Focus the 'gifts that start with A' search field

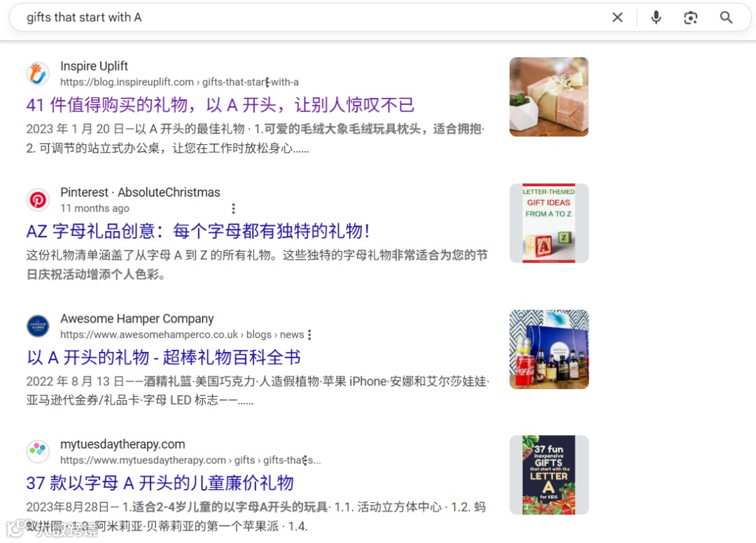point(309,17)
